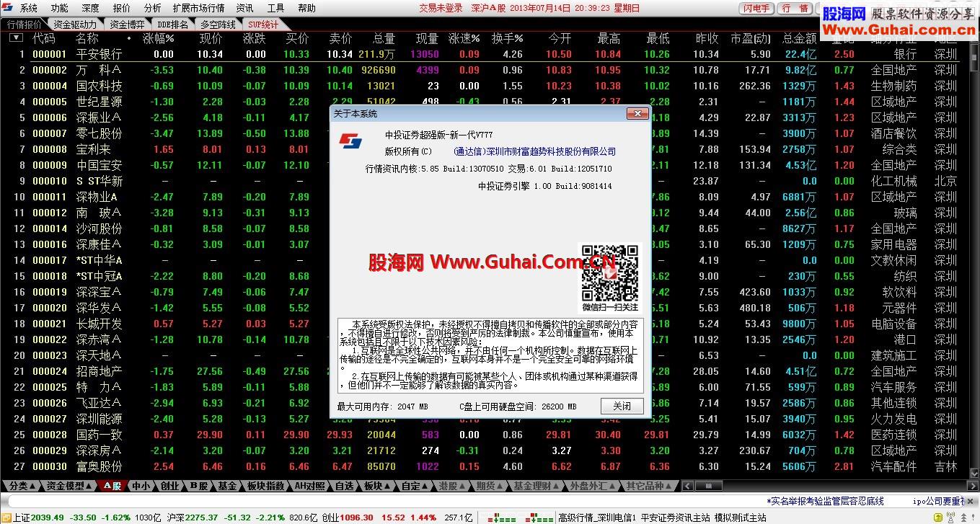
Task: Click the 通达信 company link in dialog
Action: [x=535, y=151]
